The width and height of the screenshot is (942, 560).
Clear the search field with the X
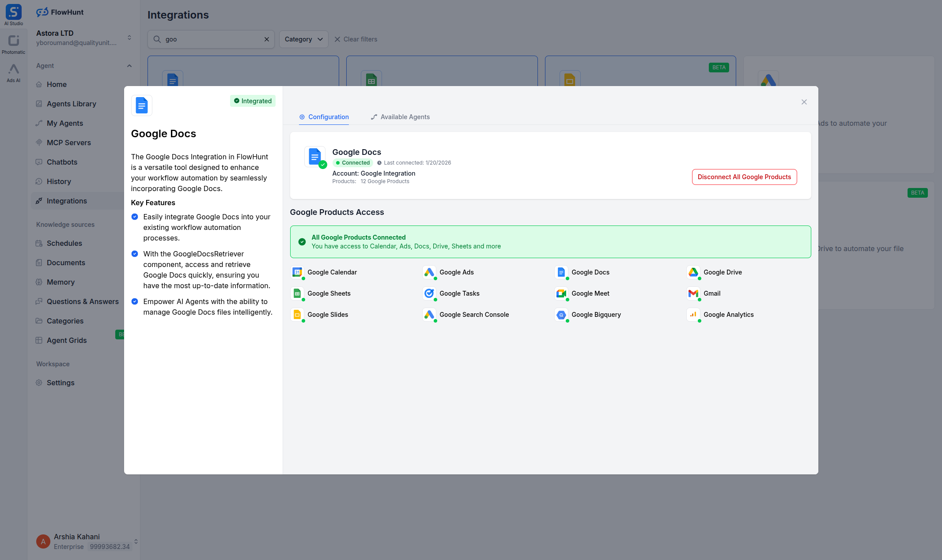point(267,39)
